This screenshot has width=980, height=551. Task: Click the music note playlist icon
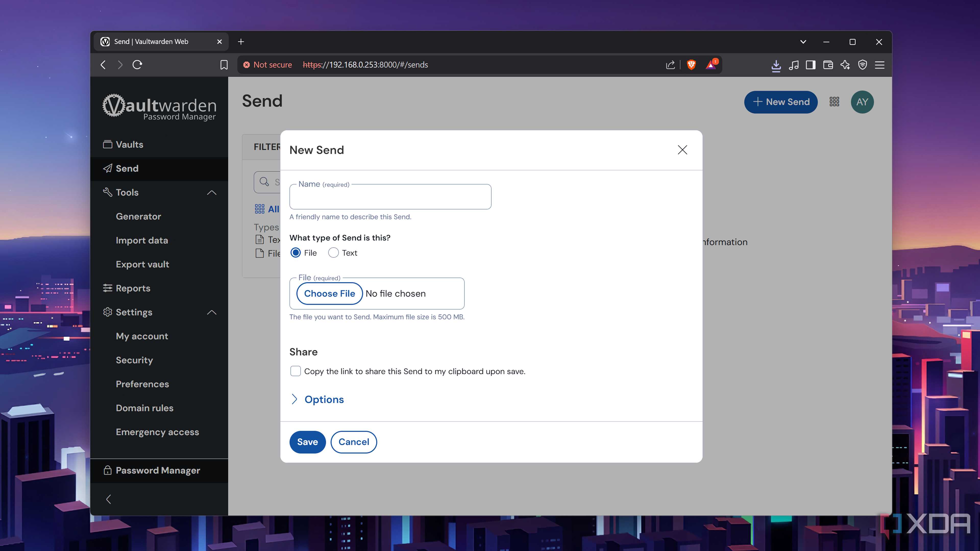click(794, 65)
